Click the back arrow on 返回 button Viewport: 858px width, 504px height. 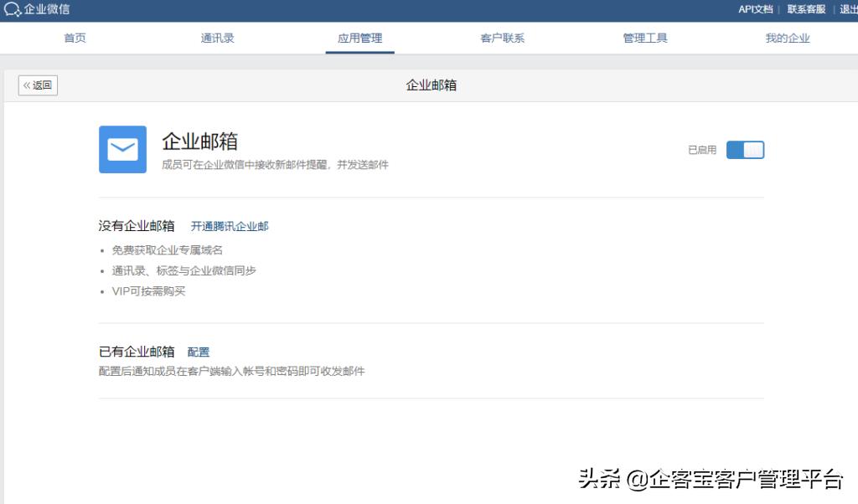click(27, 85)
